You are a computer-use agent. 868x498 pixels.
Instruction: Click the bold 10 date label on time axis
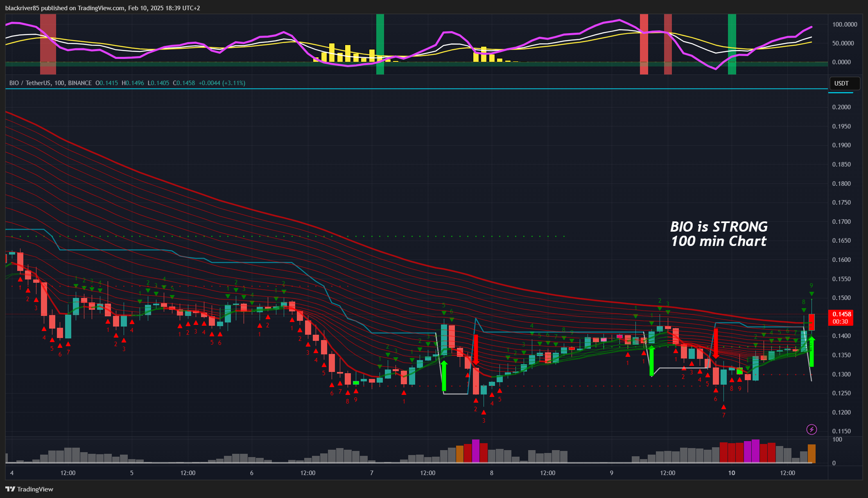732,473
